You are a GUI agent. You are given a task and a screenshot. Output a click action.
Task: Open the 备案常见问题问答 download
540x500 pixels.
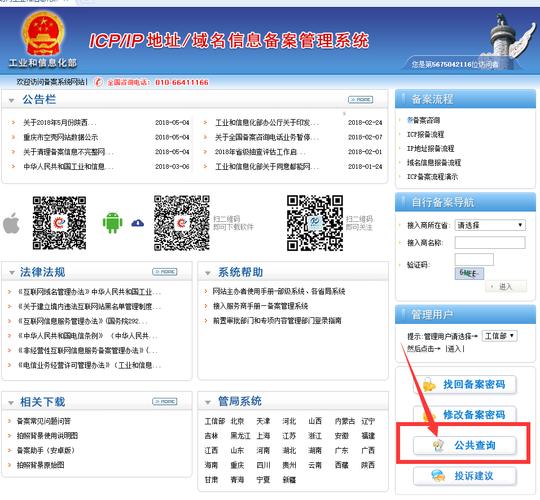(44, 421)
